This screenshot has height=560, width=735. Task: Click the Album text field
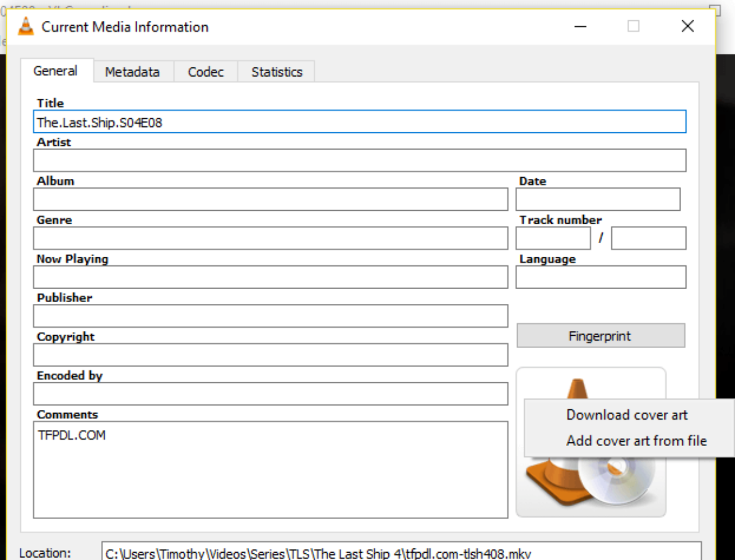(271, 199)
